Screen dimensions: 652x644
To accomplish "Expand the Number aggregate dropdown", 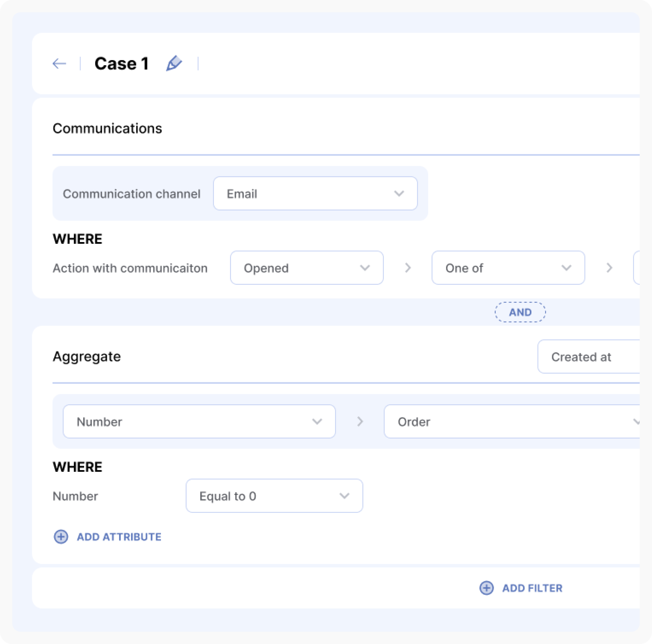I will [x=199, y=421].
